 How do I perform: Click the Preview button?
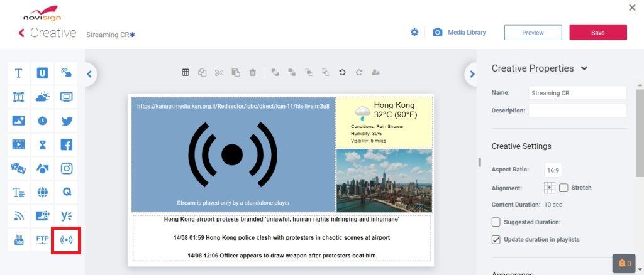click(x=533, y=33)
